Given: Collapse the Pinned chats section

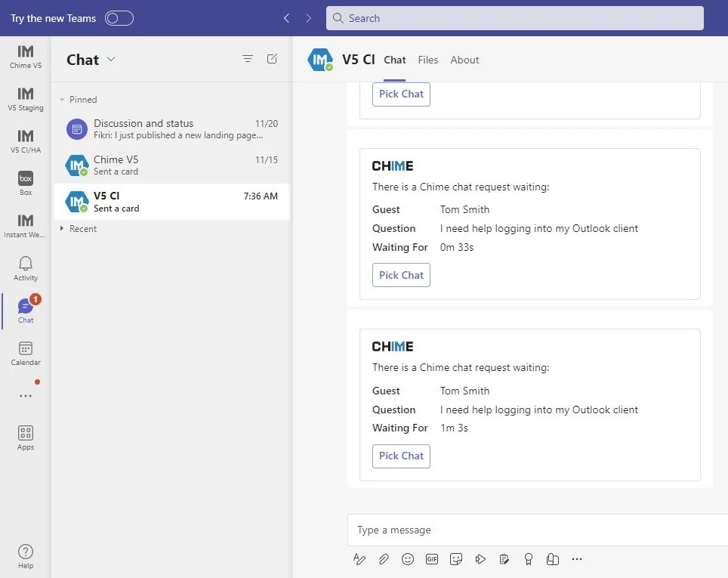Looking at the screenshot, I should point(64,99).
